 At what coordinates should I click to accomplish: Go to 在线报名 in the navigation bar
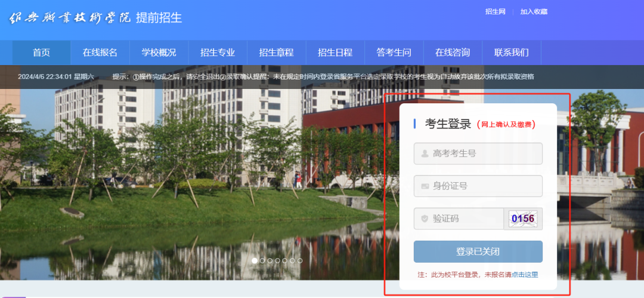pyautogui.click(x=100, y=53)
